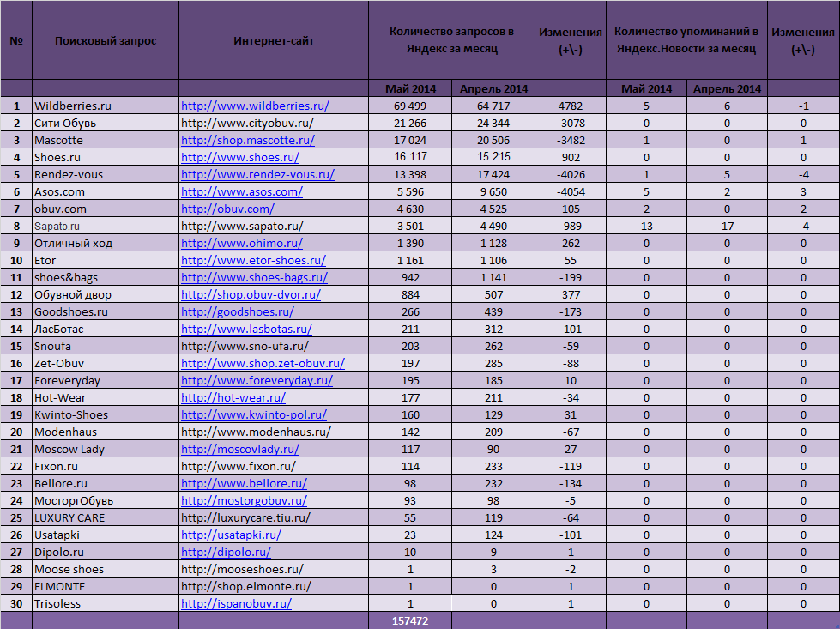Select Sapato.ru April mentions value 17
Screen dimensions: 840x629
727,226
